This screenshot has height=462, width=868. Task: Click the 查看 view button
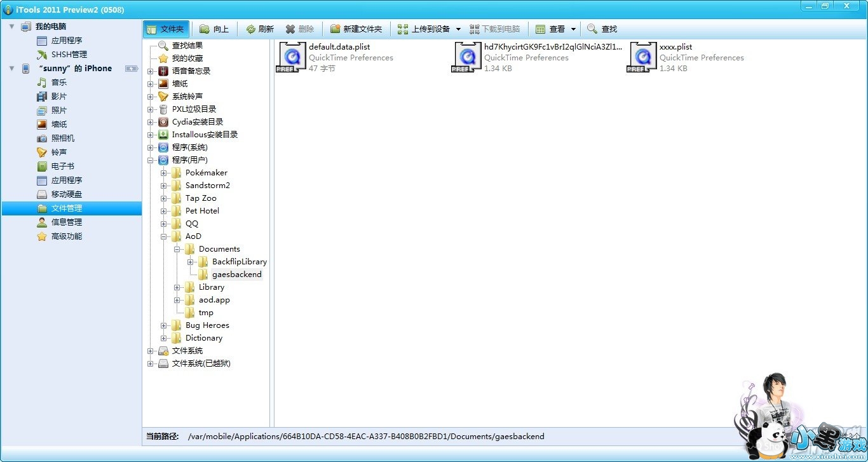click(550, 29)
